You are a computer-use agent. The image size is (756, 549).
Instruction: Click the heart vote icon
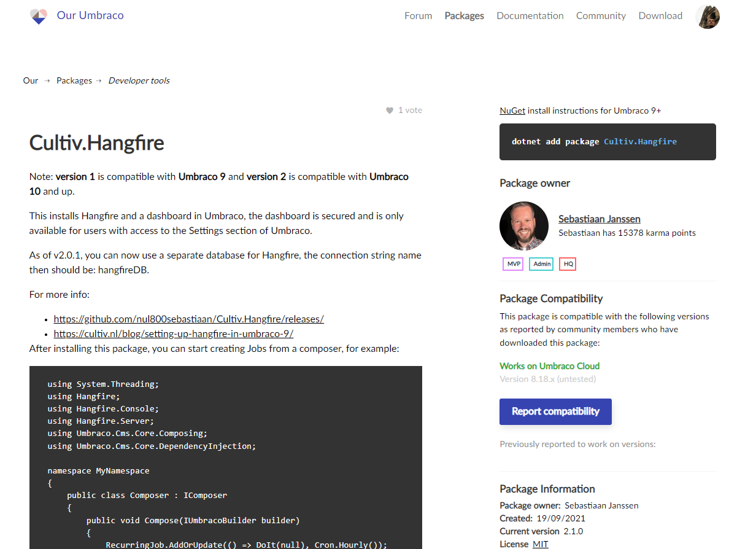coord(389,111)
